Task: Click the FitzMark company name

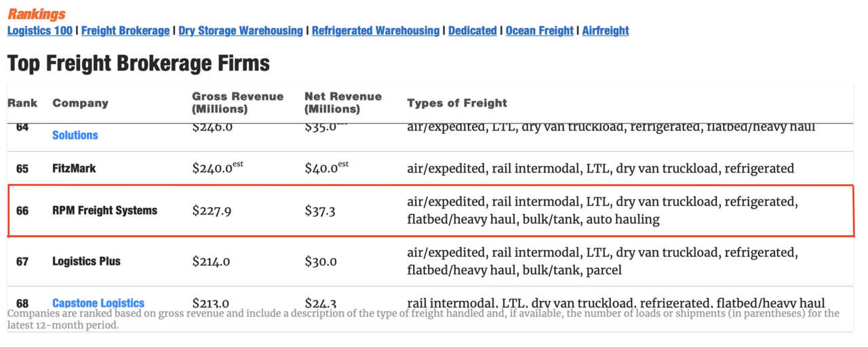Action: (74, 168)
